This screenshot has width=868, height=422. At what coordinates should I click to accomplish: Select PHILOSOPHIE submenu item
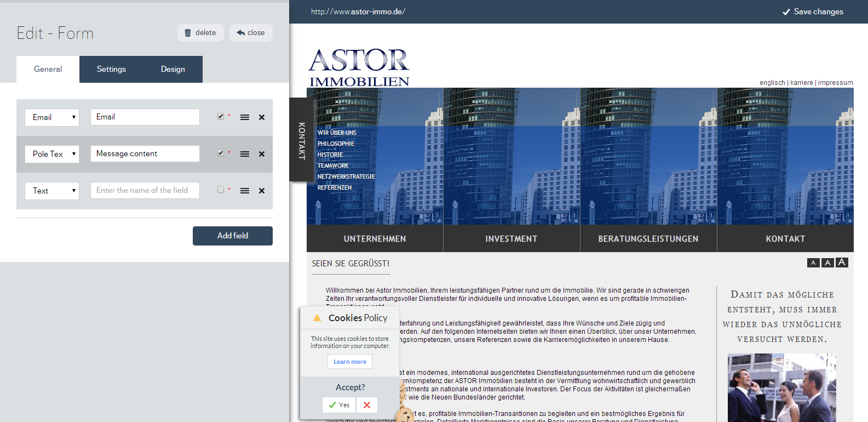(336, 144)
